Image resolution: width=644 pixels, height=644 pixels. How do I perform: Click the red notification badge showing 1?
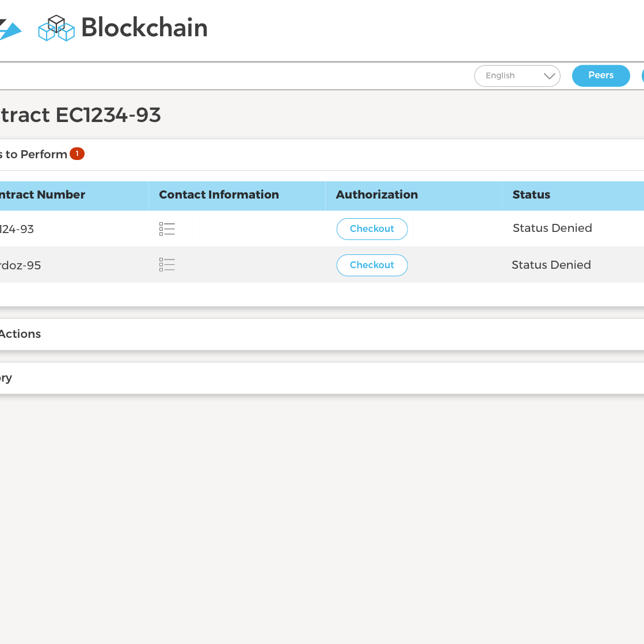[77, 154]
